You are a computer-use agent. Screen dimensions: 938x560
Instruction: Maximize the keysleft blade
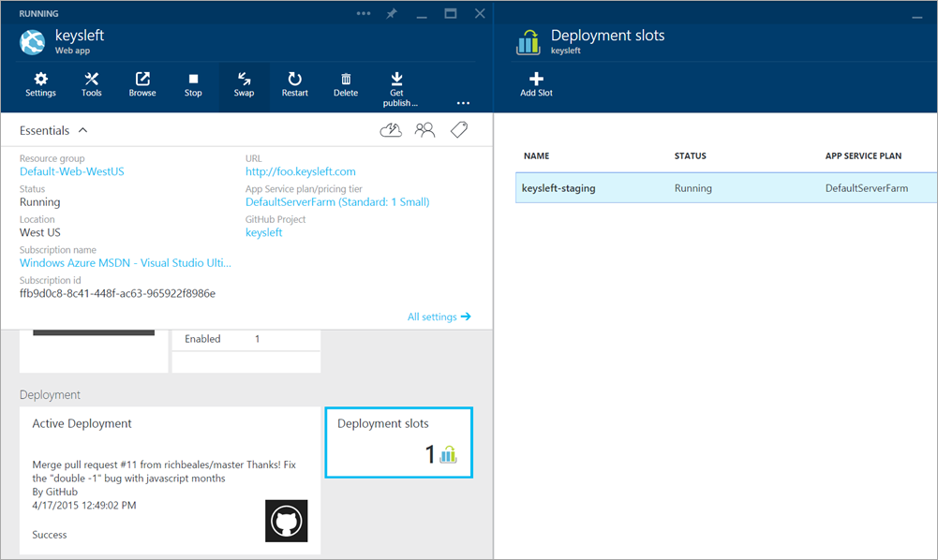tap(451, 13)
